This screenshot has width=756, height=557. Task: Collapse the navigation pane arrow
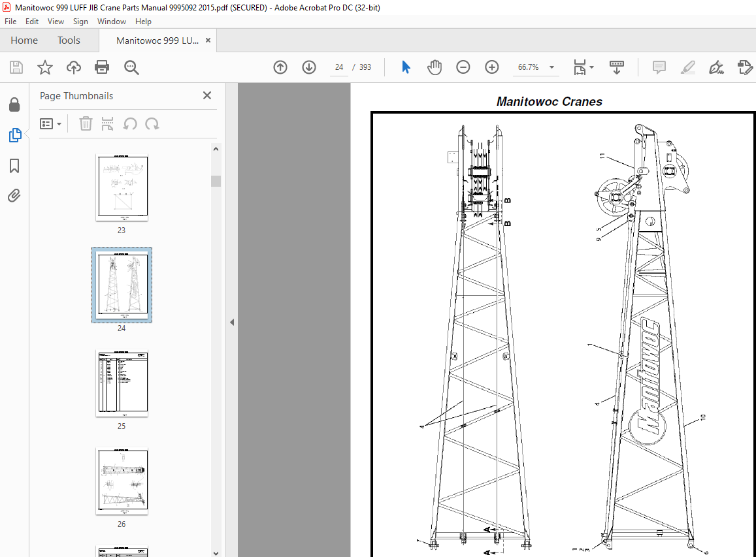(x=232, y=322)
